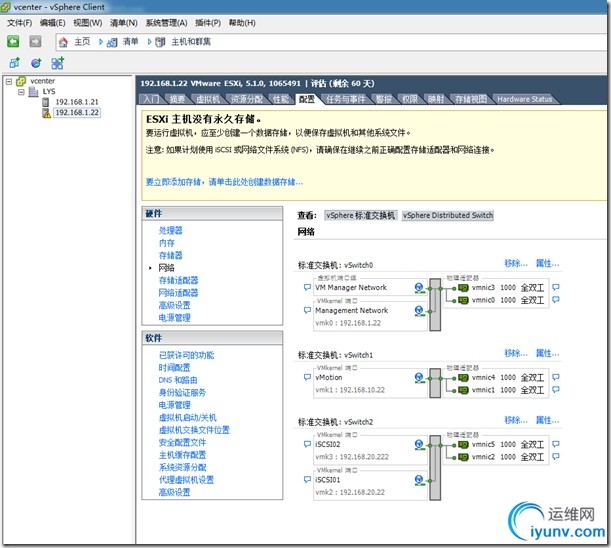The height and width of the screenshot is (548, 611).
Task: Click the globe toolbar icon
Action: click(x=36, y=63)
